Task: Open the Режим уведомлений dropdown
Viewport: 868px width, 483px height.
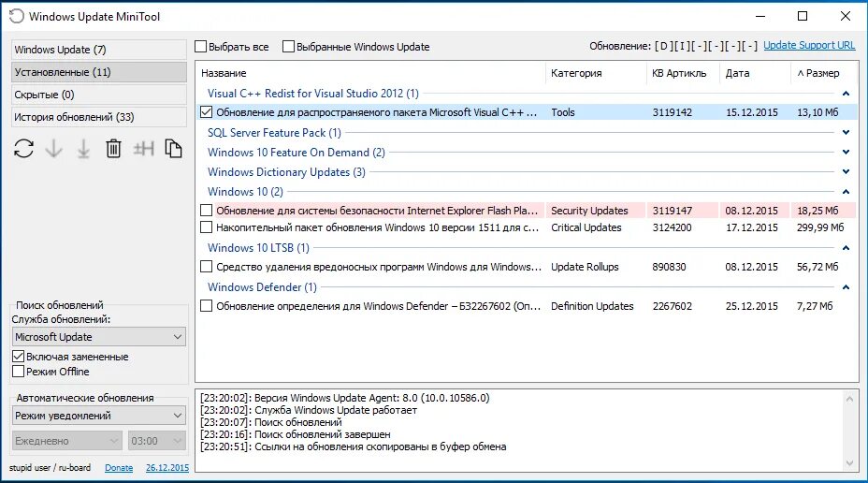Action: 98,416
